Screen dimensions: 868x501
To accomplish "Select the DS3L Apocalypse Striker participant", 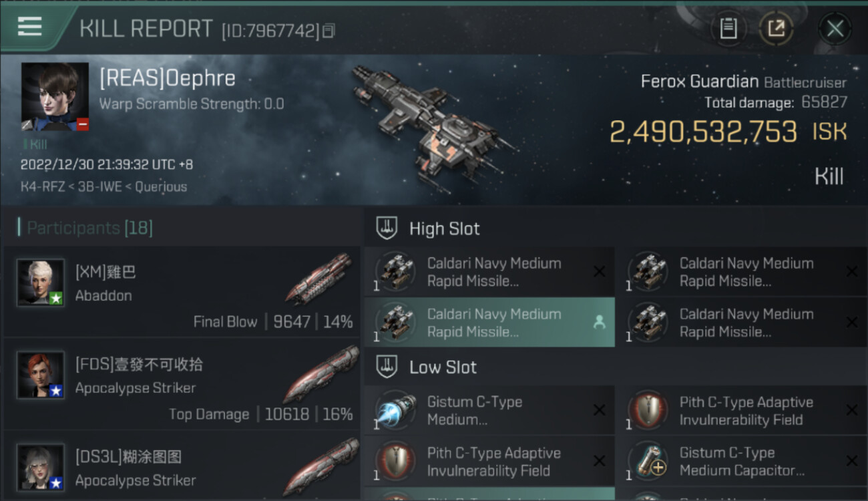I will [x=180, y=468].
